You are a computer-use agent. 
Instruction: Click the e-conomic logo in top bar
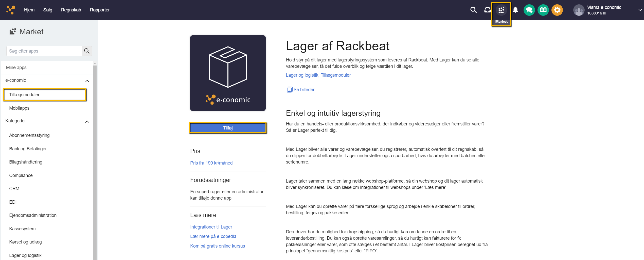tap(11, 10)
